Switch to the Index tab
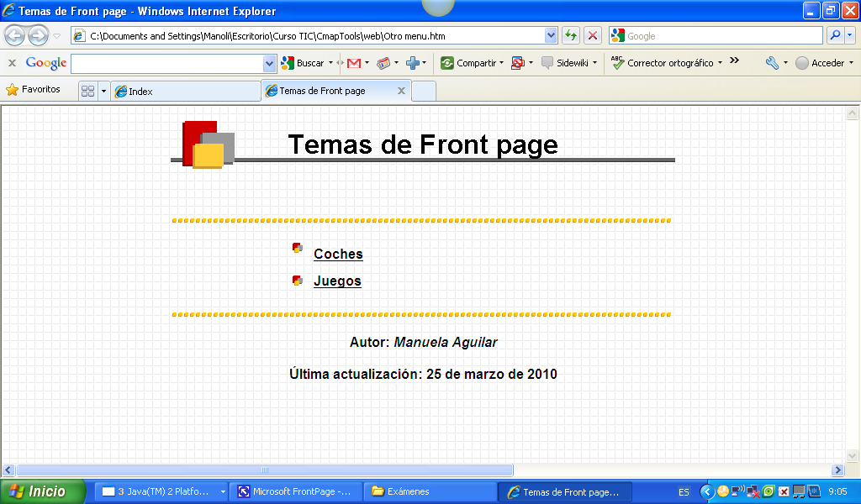Image resolution: width=861 pixels, height=504 pixels. pos(186,91)
